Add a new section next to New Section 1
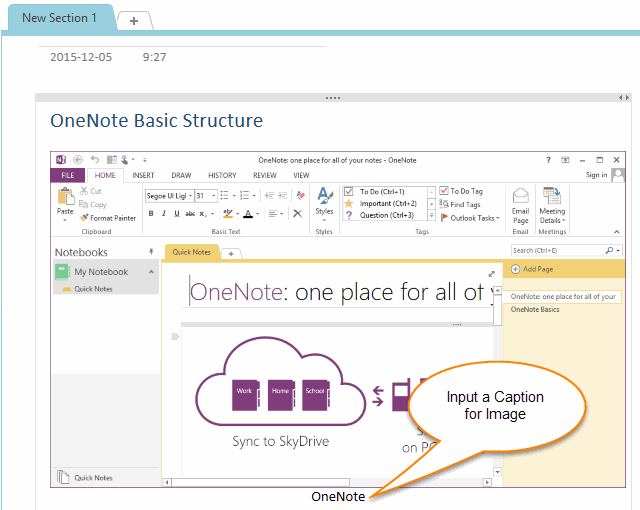 (x=134, y=21)
